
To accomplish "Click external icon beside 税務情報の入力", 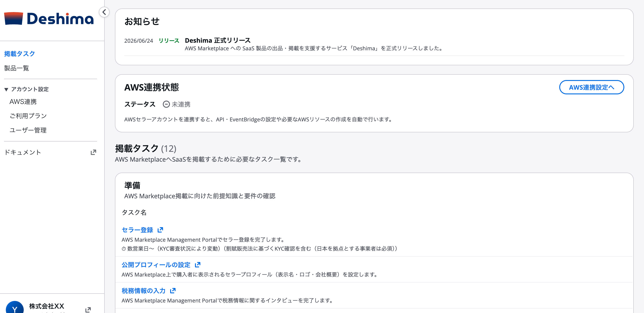I will [173, 290].
